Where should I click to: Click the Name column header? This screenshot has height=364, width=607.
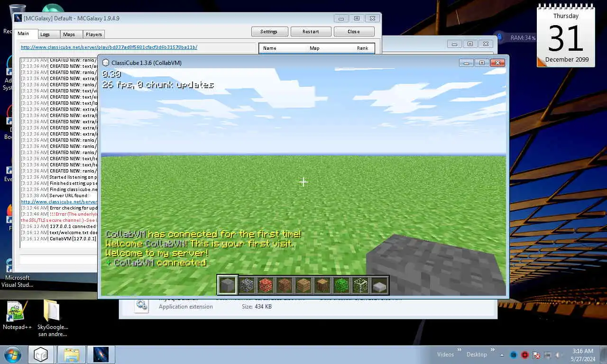click(269, 48)
